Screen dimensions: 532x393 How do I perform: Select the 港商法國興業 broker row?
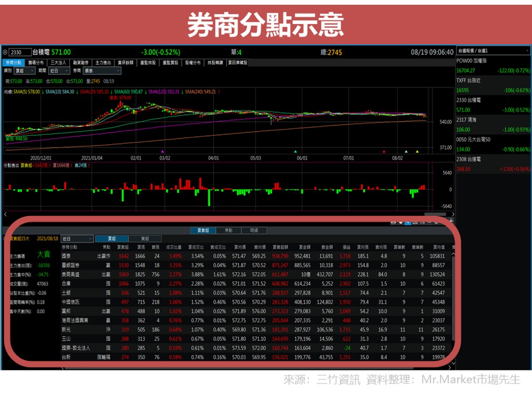point(257,320)
